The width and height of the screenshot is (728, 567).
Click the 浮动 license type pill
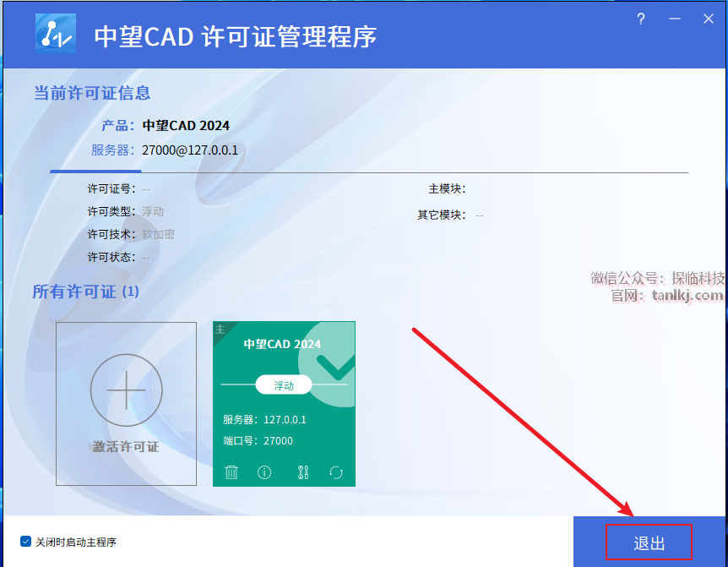pos(284,385)
